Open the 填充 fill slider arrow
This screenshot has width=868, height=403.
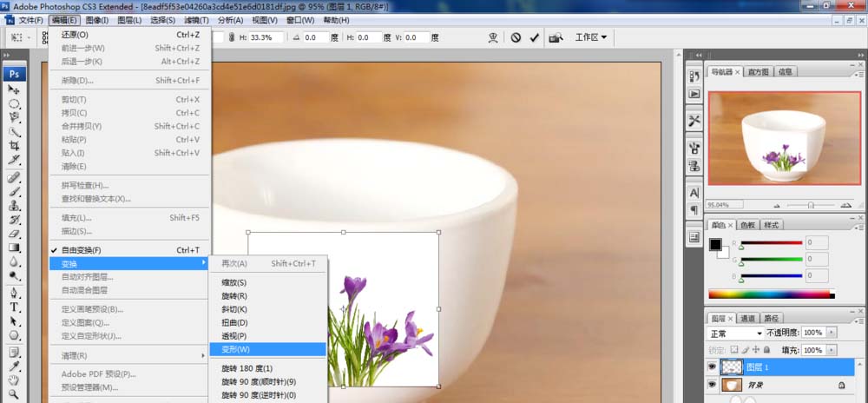[x=832, y=350]
